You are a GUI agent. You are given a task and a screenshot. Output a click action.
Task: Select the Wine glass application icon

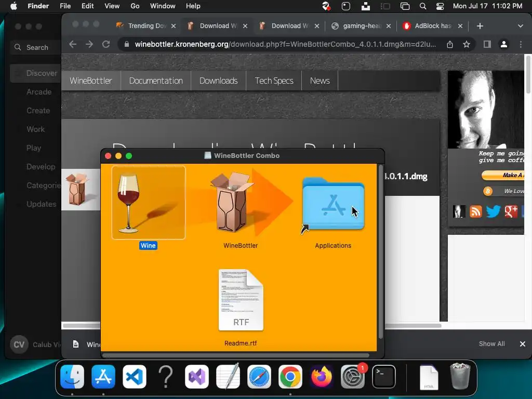click(148, 203)
